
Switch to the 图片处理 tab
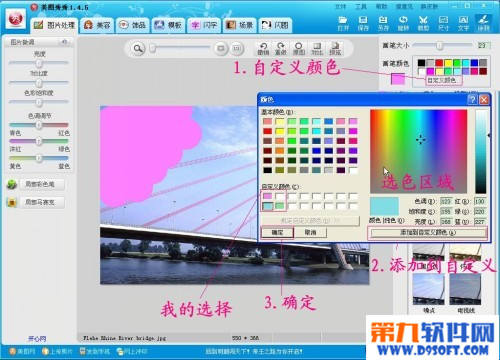point(55,25)
